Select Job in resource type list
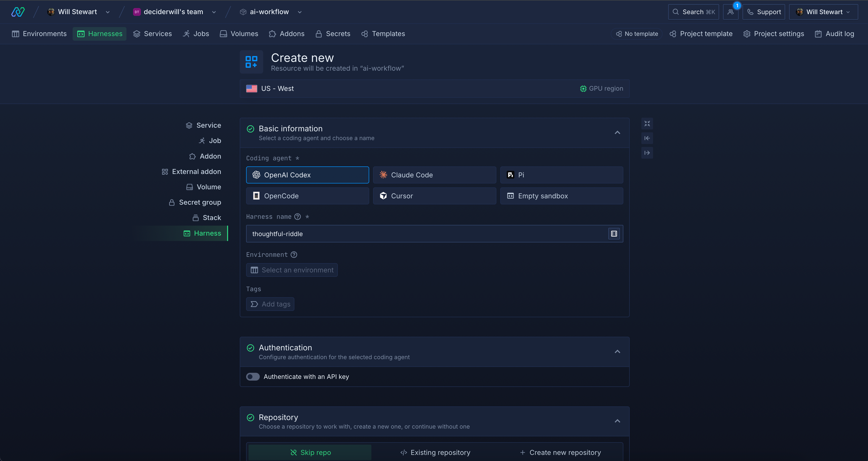This screenshot has width=868, height=461. 210,141
